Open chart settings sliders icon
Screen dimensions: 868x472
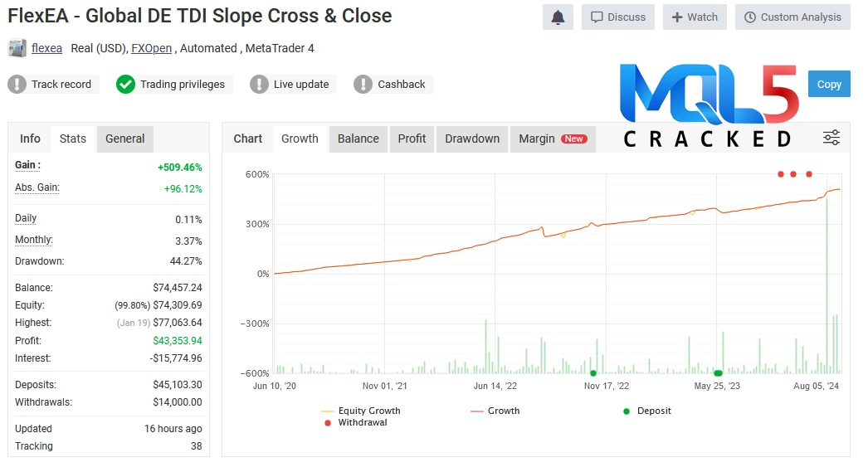831,137
